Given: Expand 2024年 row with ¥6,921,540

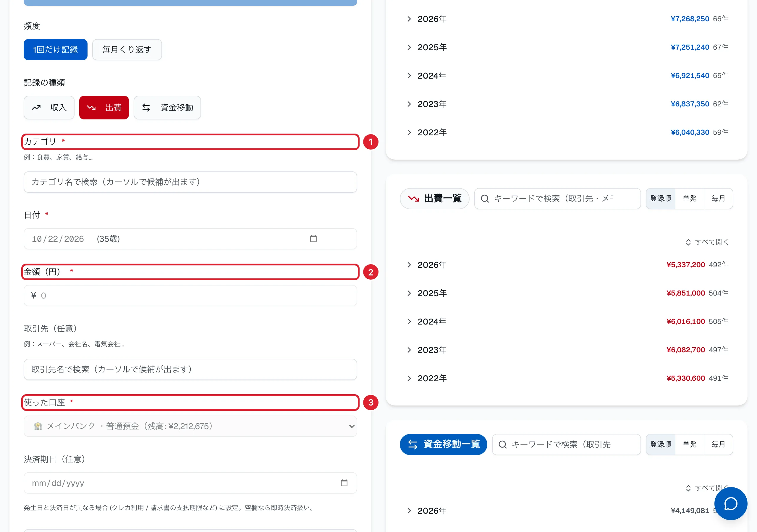Looking at the screenshot, I should click(x=567, y=76).
